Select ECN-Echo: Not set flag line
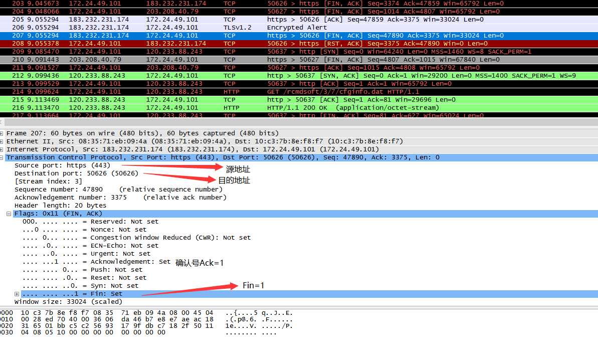The height and width of the screenshot is (364, 598). (x=90, y=246)
